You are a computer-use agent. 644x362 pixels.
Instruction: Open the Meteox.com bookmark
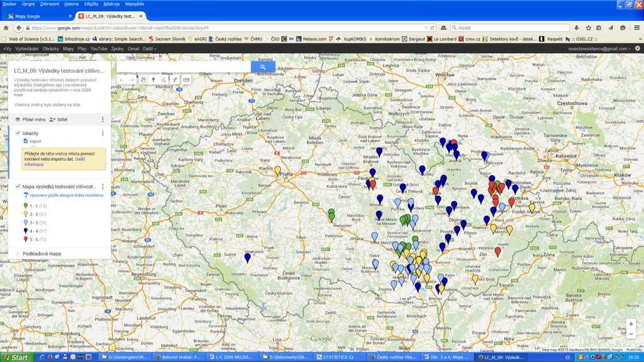point(311,39)
